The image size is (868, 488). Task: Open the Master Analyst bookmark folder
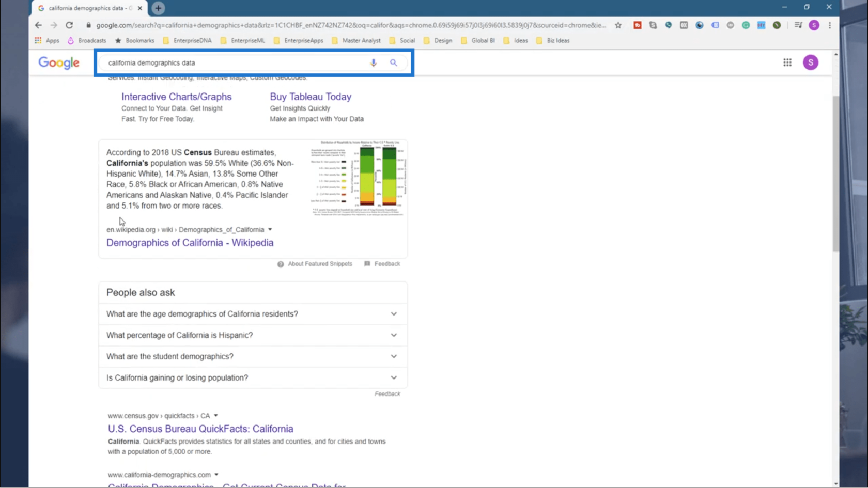[356, 40]
